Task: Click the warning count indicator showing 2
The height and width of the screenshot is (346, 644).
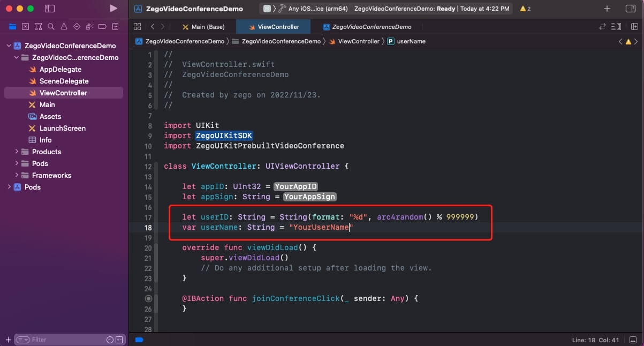Action: pos(525,9)
